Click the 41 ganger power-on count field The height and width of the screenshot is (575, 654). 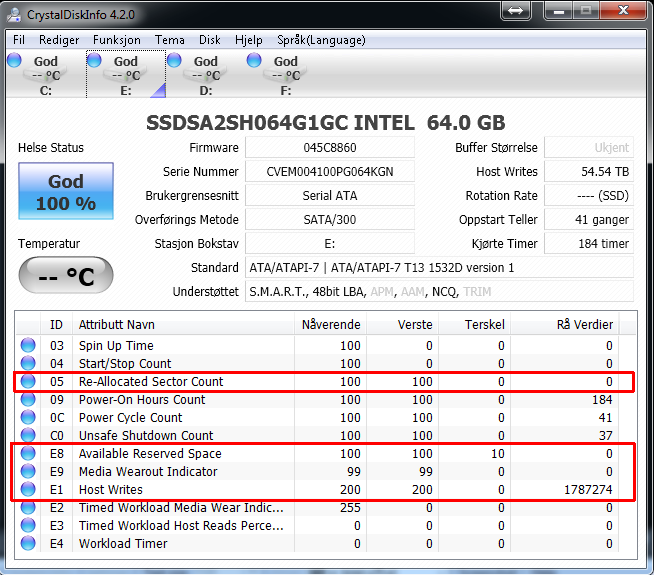click(x=589, y=220)
